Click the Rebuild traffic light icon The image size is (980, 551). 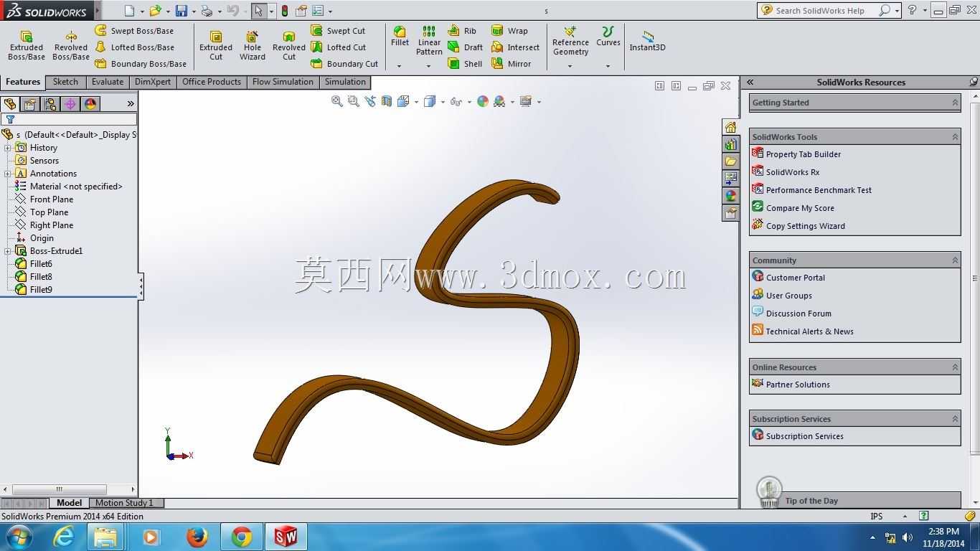click(x=285, y=11)
